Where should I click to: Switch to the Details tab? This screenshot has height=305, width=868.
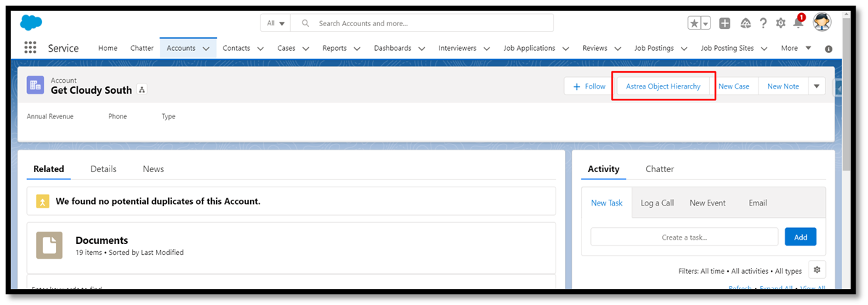[x=104, y=169]
